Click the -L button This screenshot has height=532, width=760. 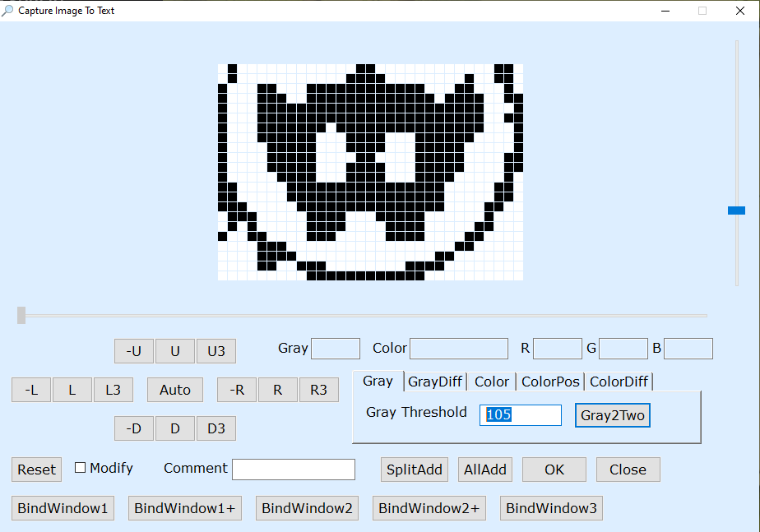point(31,390)
